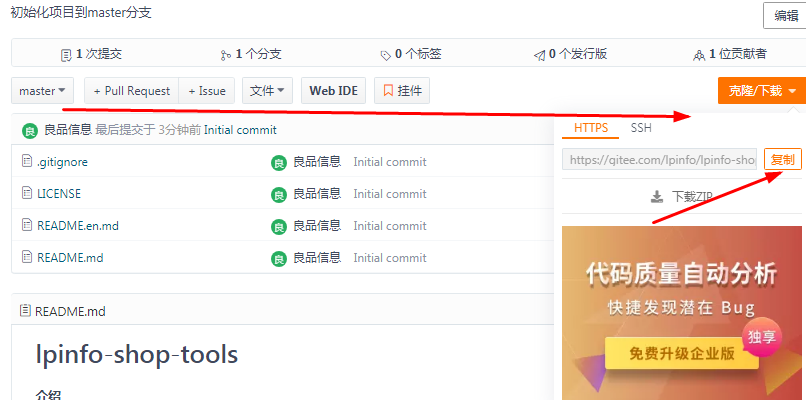Screen dimensions: 806x400
Task: Open Initial commit in the latest commit row
Action: [240, 130]
